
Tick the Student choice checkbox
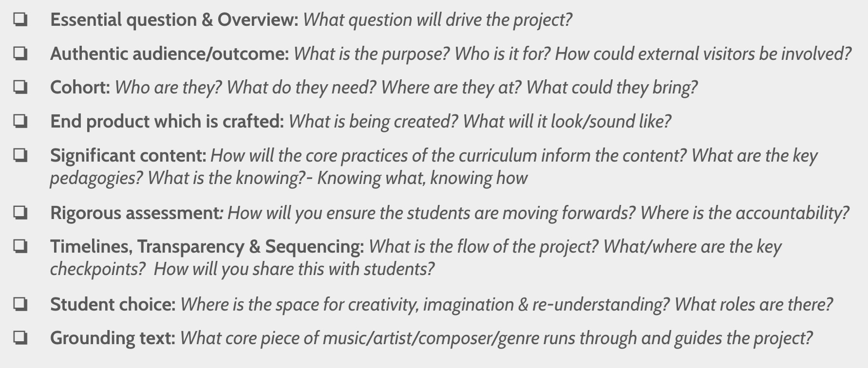point(20,304)
